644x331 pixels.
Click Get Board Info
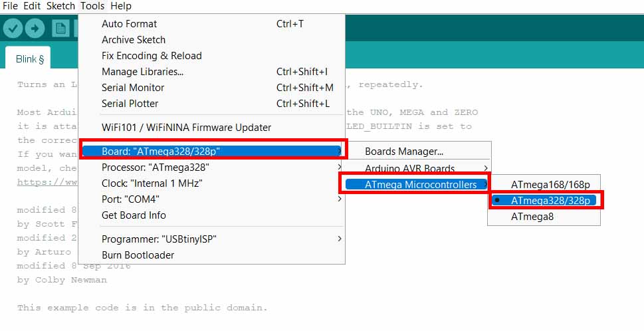pyautogui.click(x=212, y=215)
